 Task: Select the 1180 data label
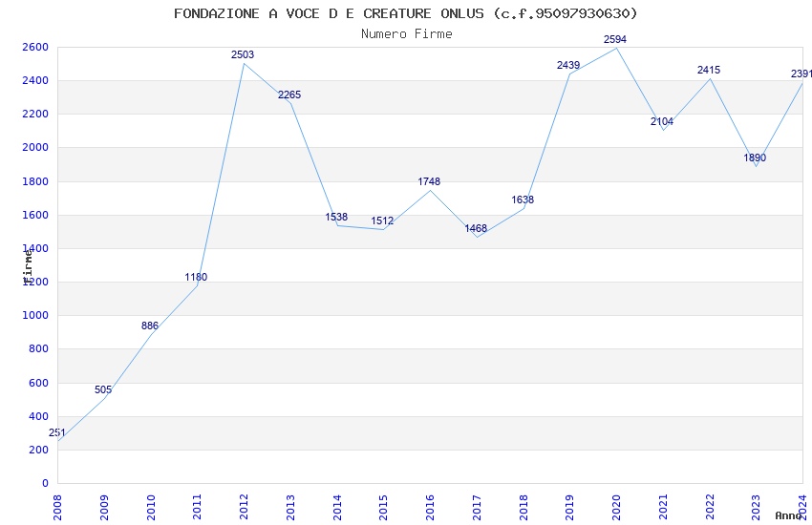point(196,277)
